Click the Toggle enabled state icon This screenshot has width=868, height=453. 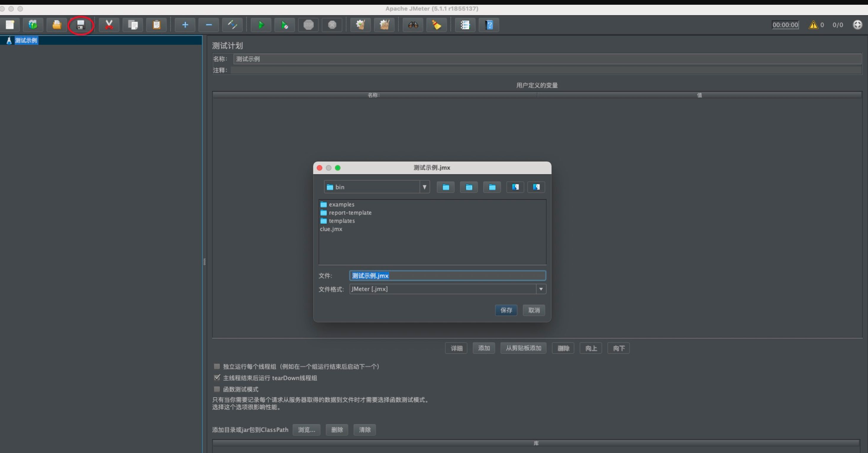click(x=233, y=25)
